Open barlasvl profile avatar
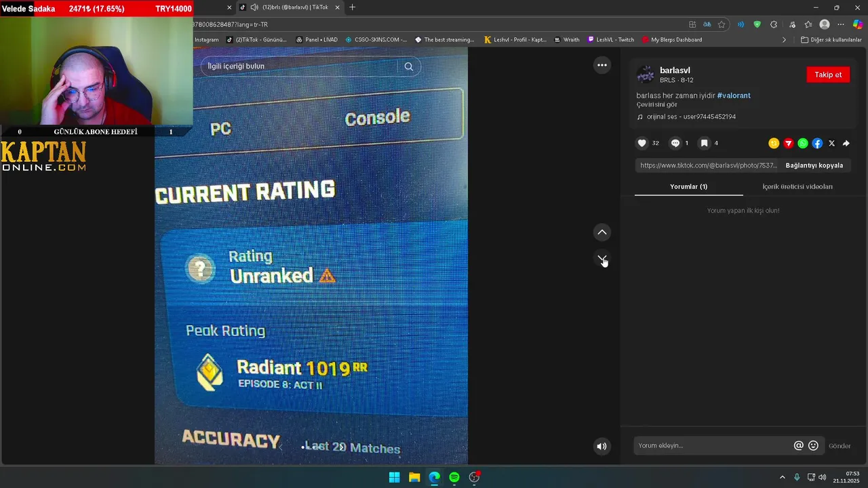 tap(646, 74)
